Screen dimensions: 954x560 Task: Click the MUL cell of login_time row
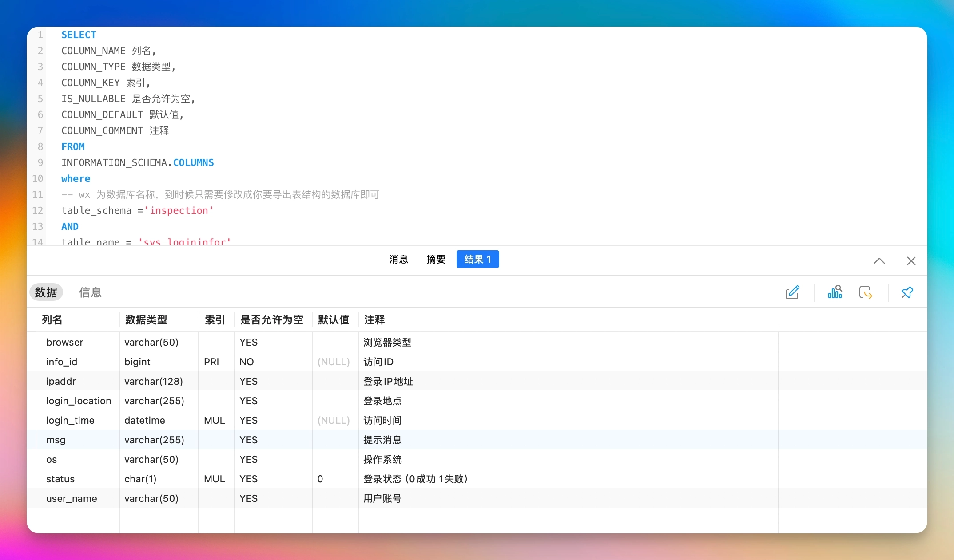215,420
